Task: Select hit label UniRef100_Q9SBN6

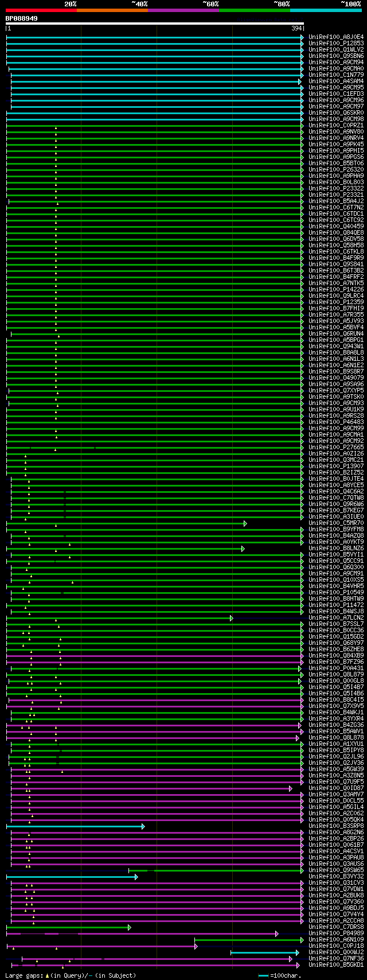Action: pyautogui.click(x=336, y=56)
